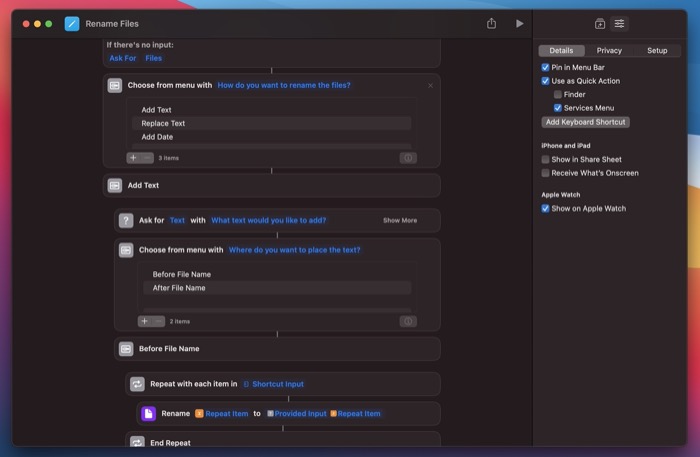Change the Files input type token
The width and height of the screenshot is (700, 457).
tap(153, 58)
